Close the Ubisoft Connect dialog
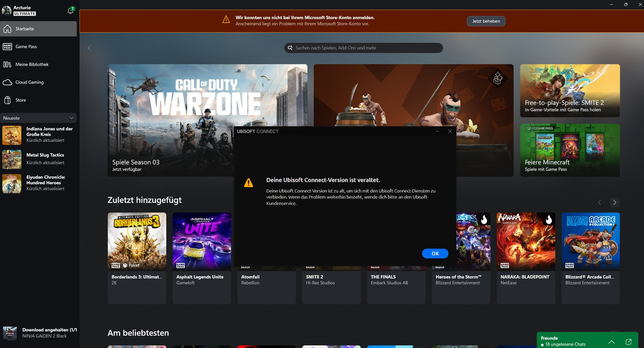Screen dimensions: 644x348 (450, 131)
